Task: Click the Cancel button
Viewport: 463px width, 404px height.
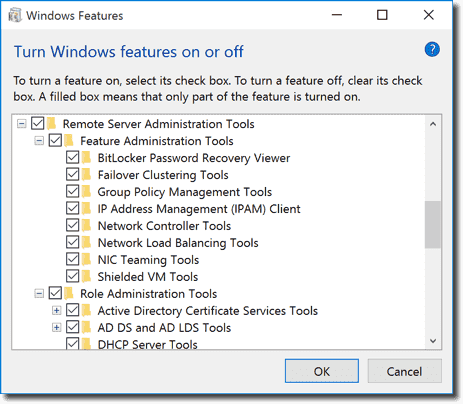Action: coord(404,371)
